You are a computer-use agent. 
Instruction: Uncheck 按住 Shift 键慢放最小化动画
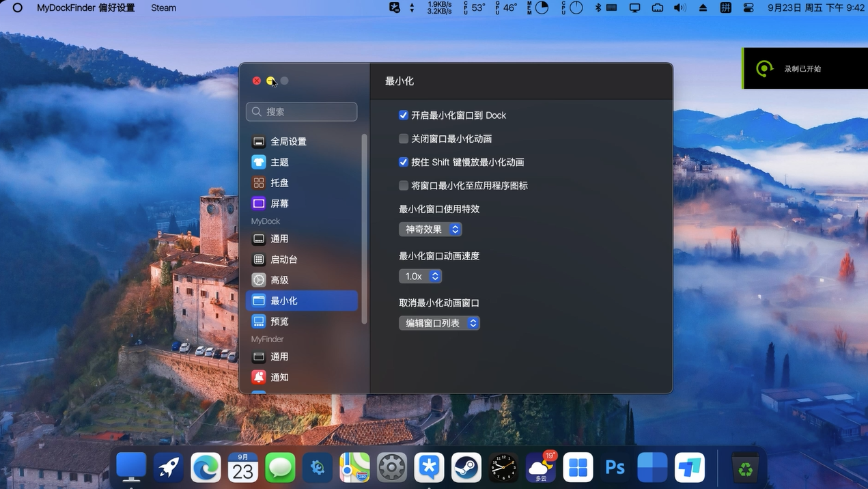[404, 162]
